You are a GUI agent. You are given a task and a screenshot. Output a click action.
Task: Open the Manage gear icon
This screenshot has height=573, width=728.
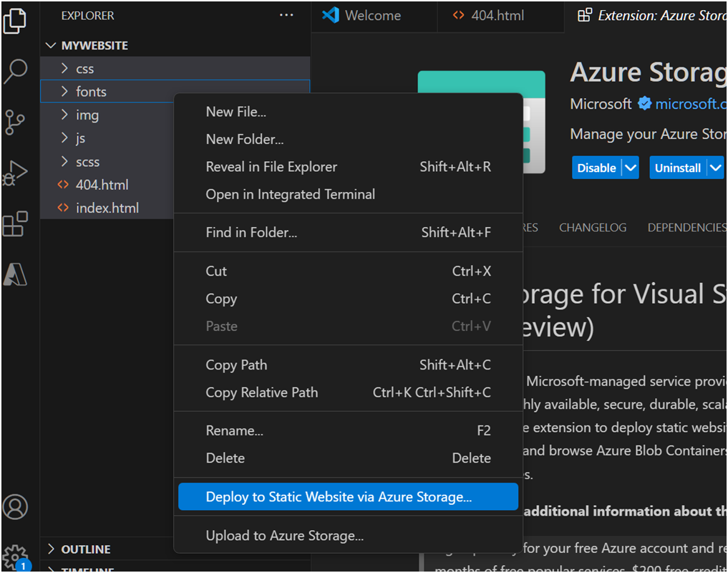click(x=15, y=557)
